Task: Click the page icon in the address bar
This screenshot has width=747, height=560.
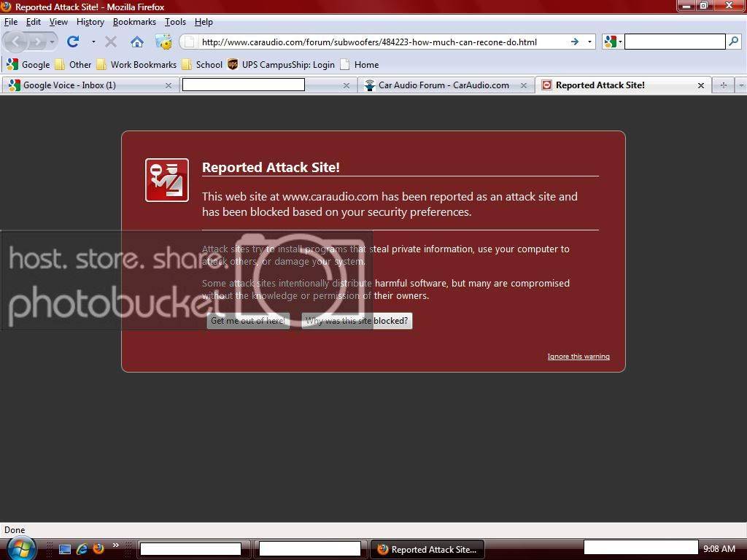Action: click(190, 42)
